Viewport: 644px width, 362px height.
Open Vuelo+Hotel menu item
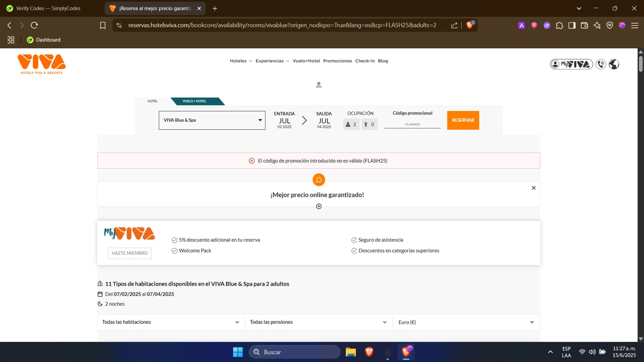click(306, 61)
